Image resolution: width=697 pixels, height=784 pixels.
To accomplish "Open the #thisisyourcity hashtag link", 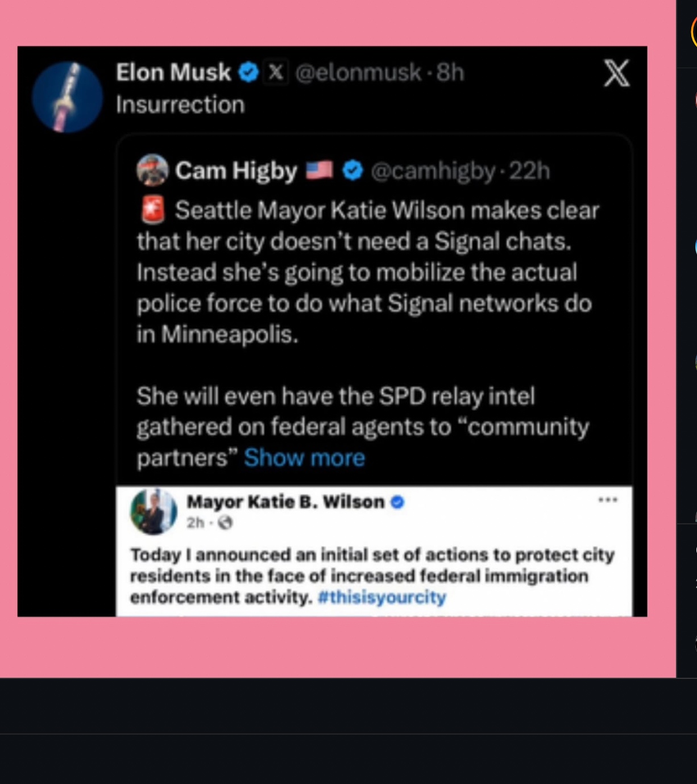I will click(x=381, y=598).
